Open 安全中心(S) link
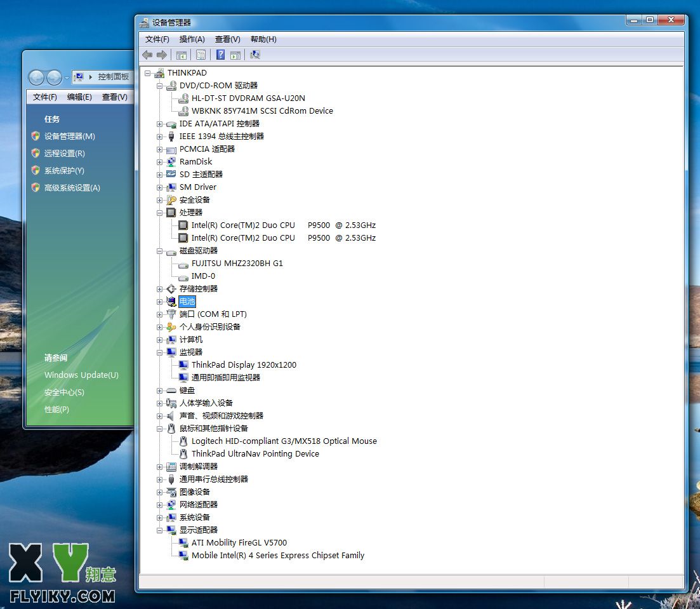 [64, 392]
